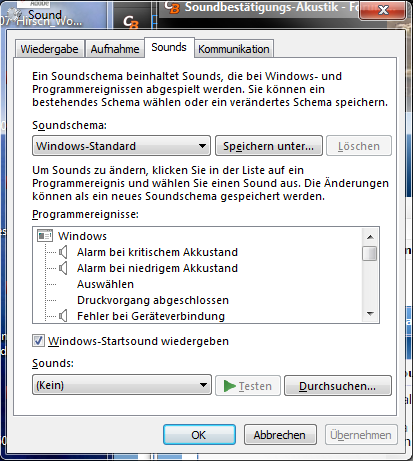Click the scroll down arrow of event list
Image resolution: width=413 pixels, height=465 pixels.
point(370,313)
